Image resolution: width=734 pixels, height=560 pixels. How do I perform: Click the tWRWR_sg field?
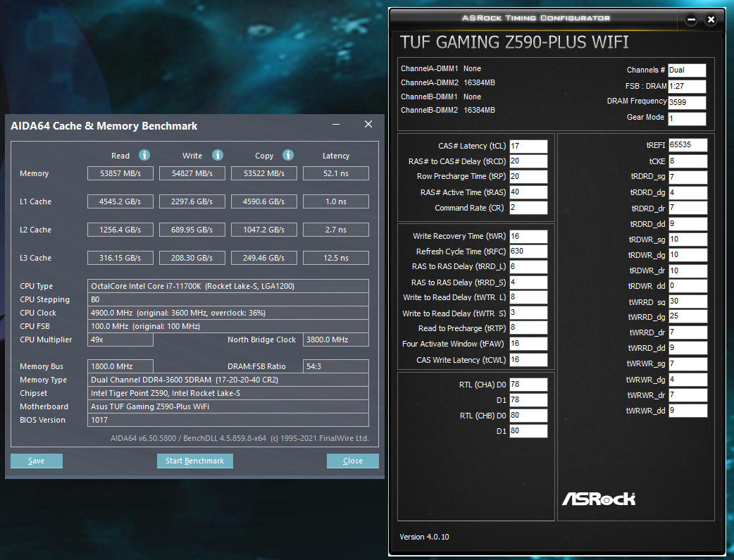[688, 363]
